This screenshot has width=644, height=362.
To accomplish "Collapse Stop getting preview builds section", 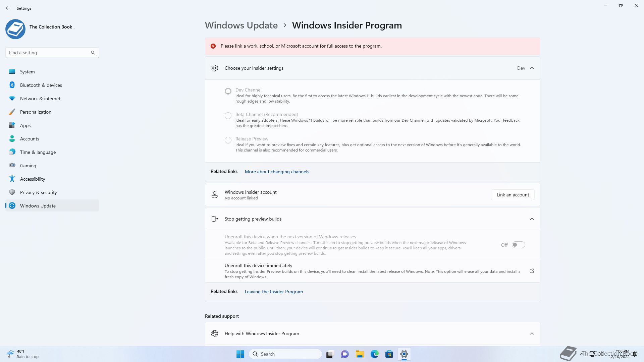I will pyautogui.click(x=532, y=219).
